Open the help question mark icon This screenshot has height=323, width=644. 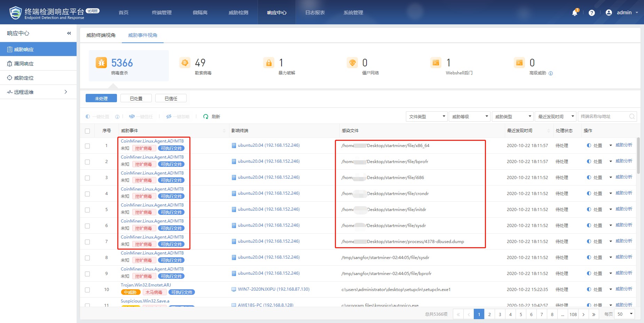591,13
